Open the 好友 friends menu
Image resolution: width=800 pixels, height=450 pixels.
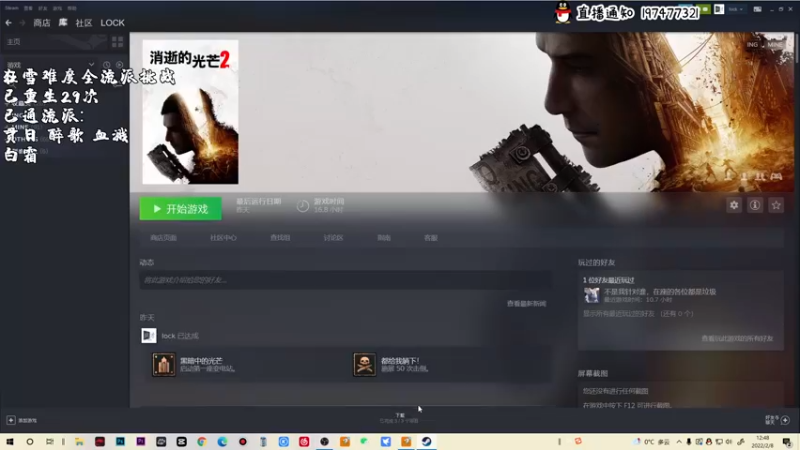(x=42, y=8)
